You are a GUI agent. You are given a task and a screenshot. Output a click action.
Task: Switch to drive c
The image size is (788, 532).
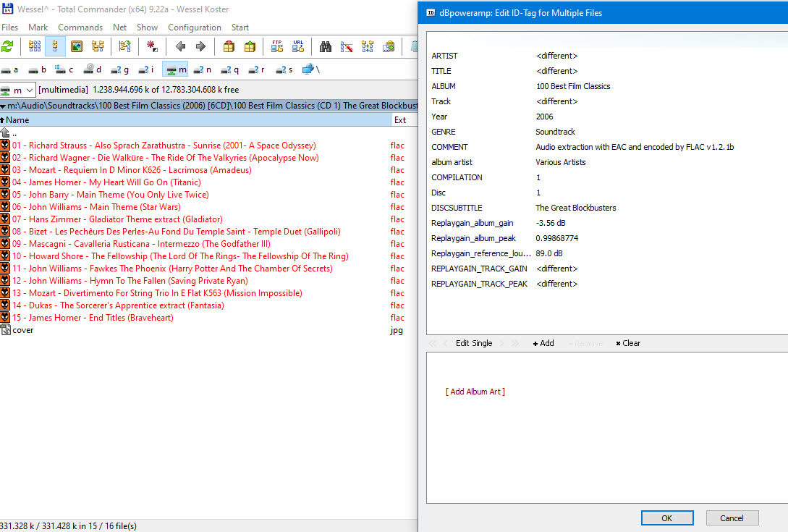pyautogui.click(x=64, y=69)
